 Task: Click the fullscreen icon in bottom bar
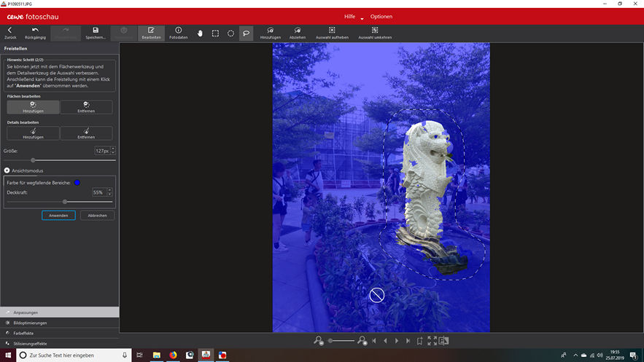tap(432, 340)
